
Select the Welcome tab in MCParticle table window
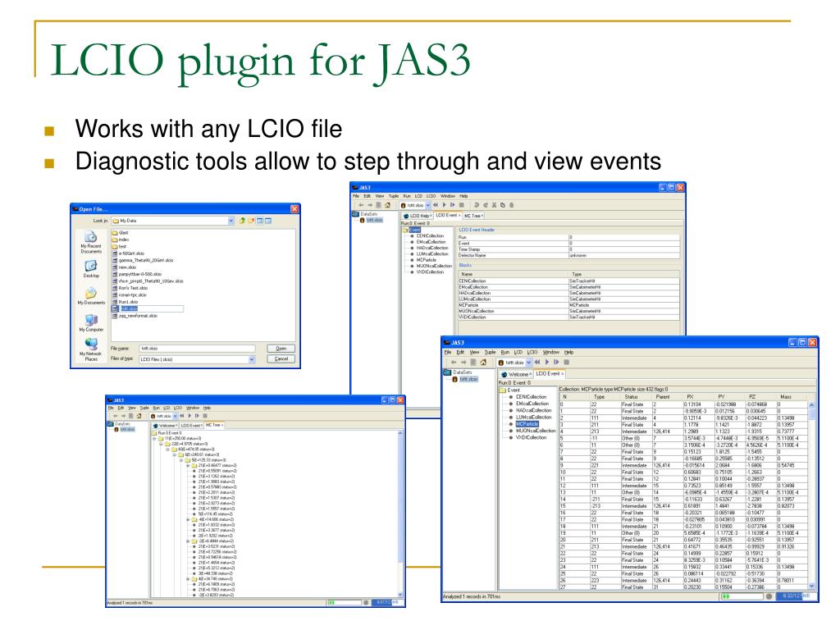tap(517, 374)
